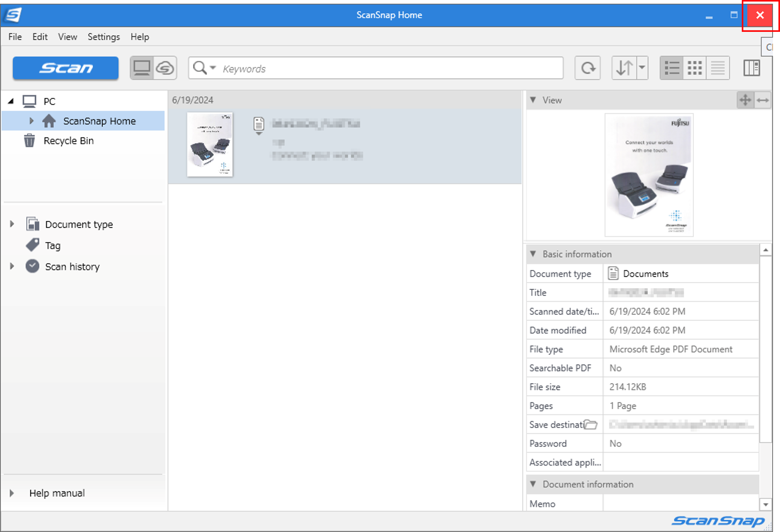This screenshot has width=780, height=532.
Task: Open save destination folder icon
Action: coord(591,425)
